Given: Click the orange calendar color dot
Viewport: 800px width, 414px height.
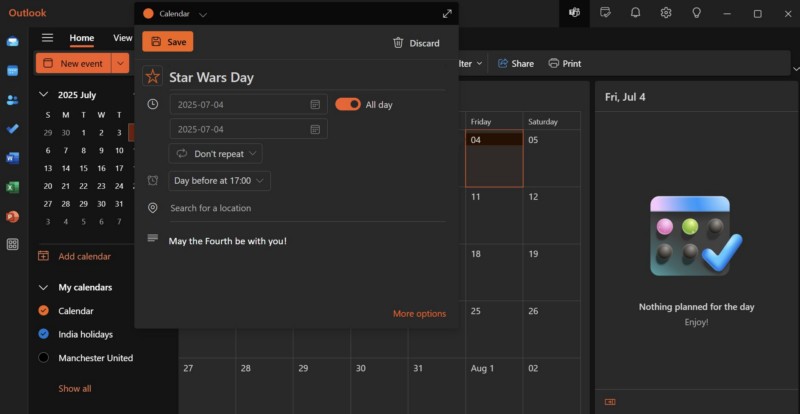Looking at the screenshot, I should (x=149, y=14).
